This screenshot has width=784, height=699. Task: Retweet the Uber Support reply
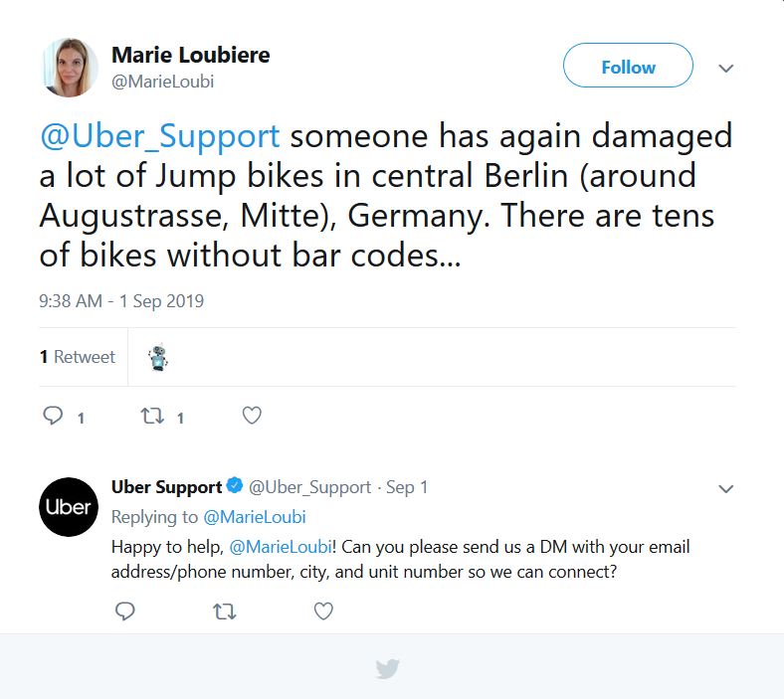[x=225, y=612]
